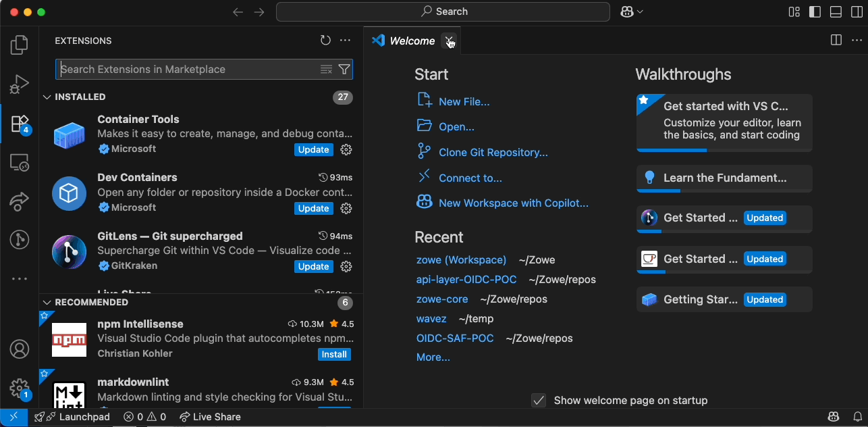
Task: Open recent zowe (Workspace)
Action: (x=461, y=259)
